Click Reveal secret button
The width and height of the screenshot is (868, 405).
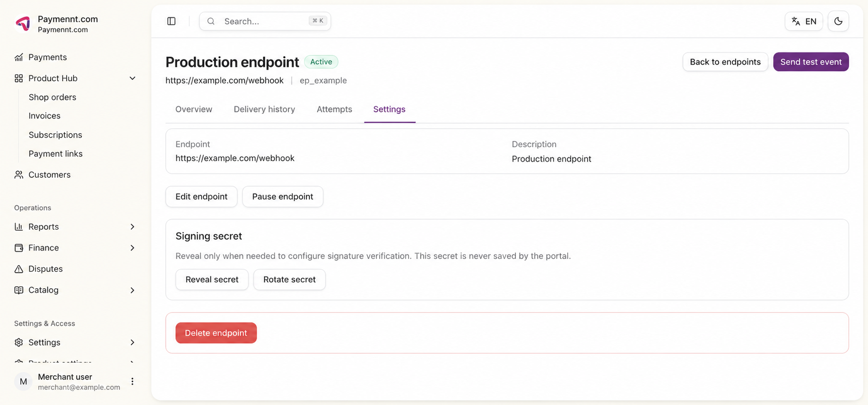point(212,280)
